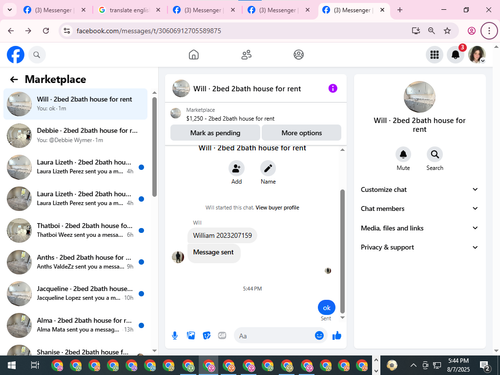Mute conversation using the bell icon

(403, 154)
